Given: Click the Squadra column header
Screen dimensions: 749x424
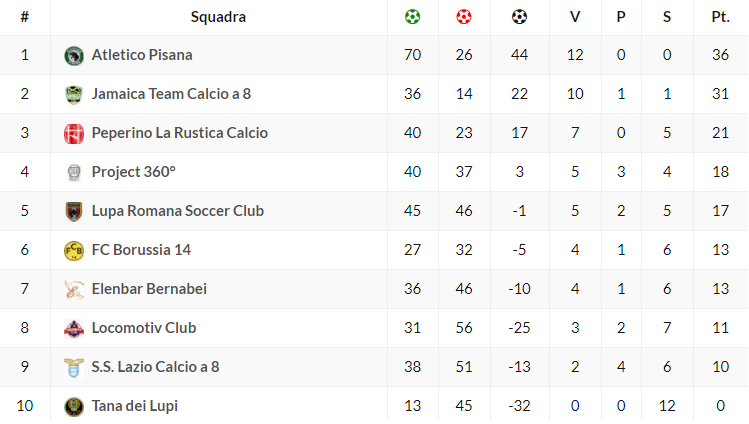Looking at the screenshot, I should pos(218,17).
